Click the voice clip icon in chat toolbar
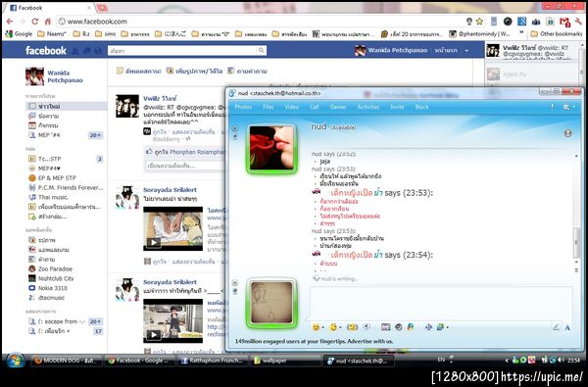Viewport: 588px width, 387px height. coord(367,327)
